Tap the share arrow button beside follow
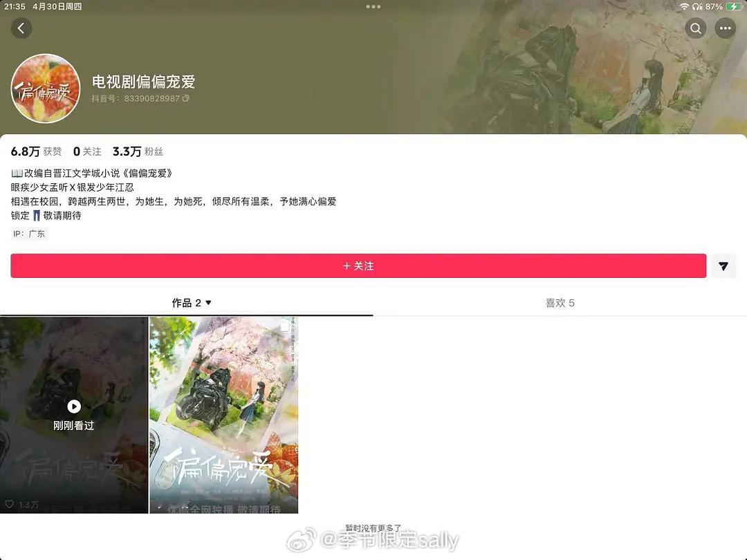Screen dimensions: 747x560 tap(723, 265)
